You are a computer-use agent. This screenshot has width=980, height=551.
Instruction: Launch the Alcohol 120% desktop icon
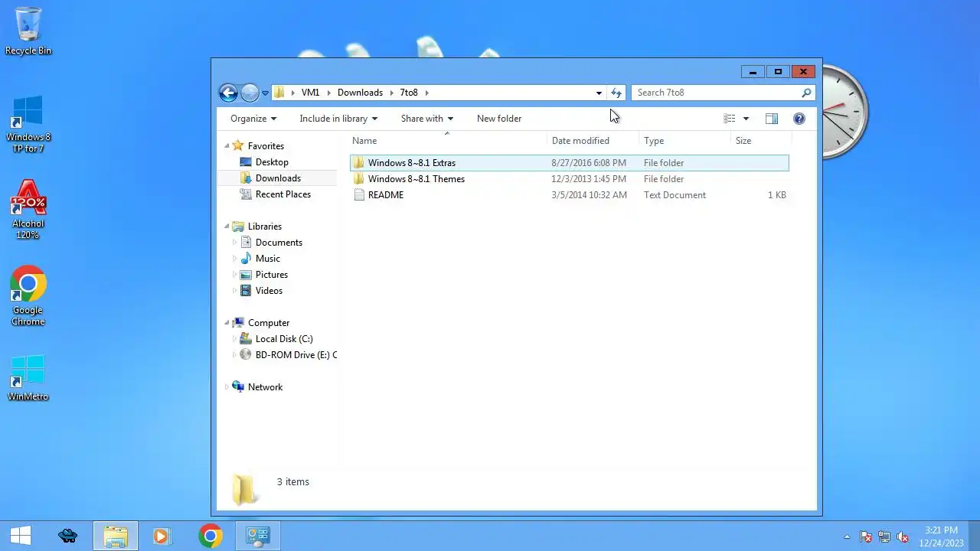click(x=28, y=210)
